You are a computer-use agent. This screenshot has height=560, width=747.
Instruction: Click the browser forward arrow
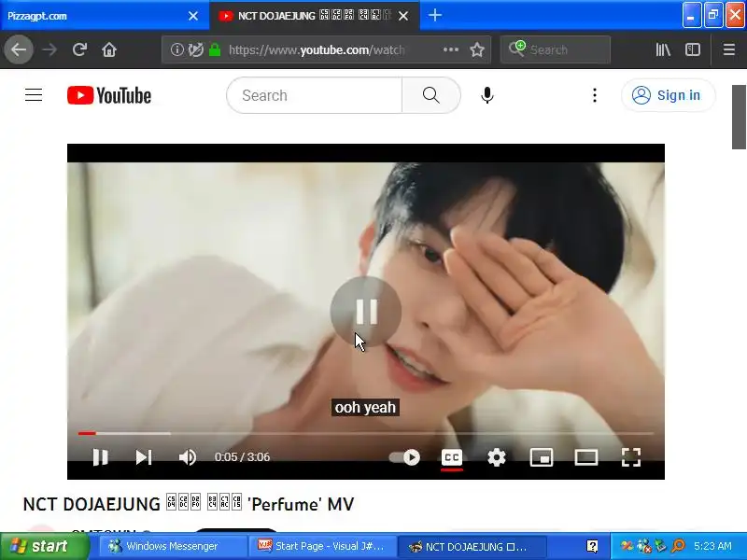click(49, 49)
